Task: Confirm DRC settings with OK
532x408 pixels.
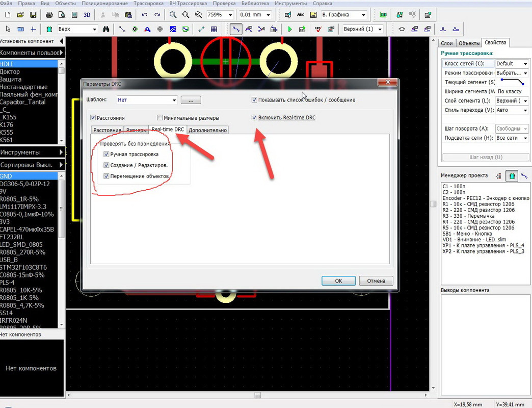Action: pyautogui.click(x=338, y=280)
